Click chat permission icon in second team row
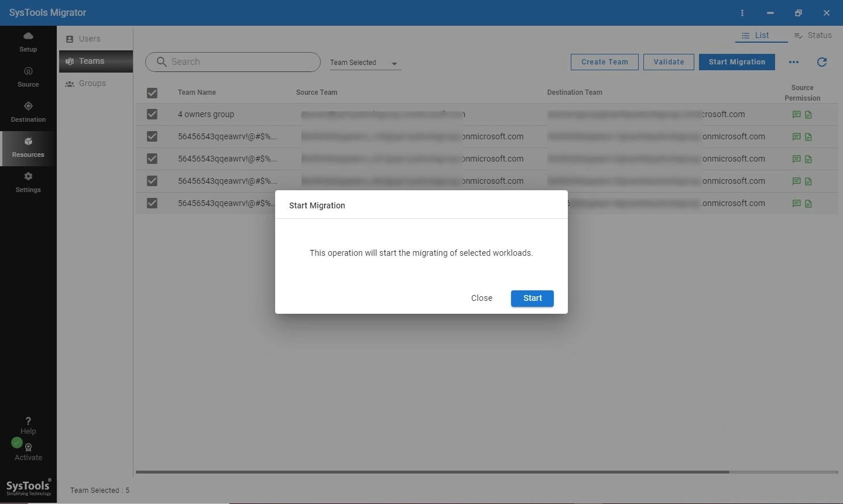 [x=796, y=137]
